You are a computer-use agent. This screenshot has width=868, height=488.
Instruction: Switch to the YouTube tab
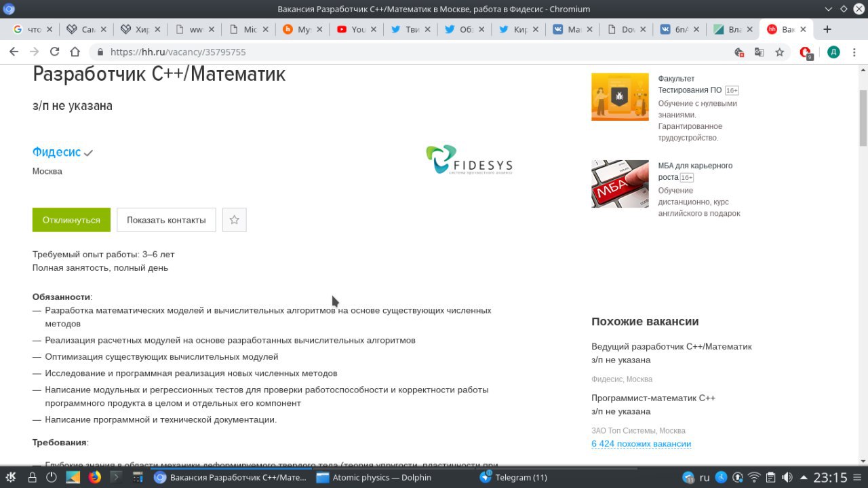tap(351, 29)
